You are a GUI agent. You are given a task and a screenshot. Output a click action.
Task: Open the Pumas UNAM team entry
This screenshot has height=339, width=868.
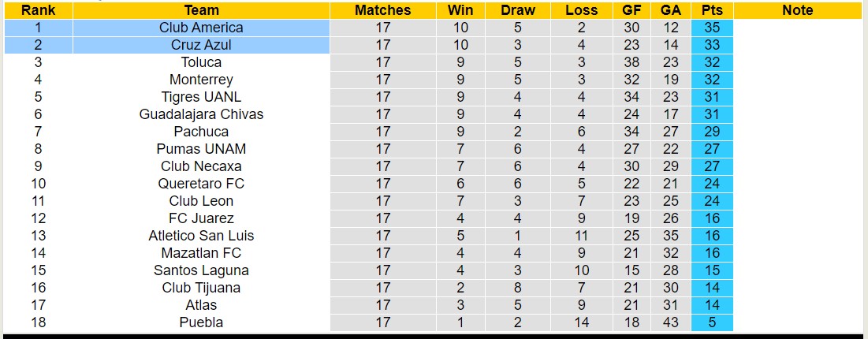(x=201, y=149)
